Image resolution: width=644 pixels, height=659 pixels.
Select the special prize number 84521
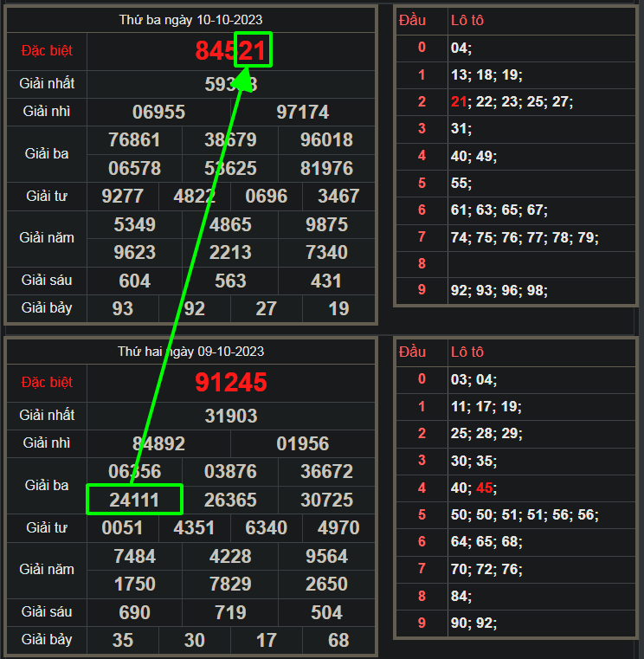click(x=231, y=51)
